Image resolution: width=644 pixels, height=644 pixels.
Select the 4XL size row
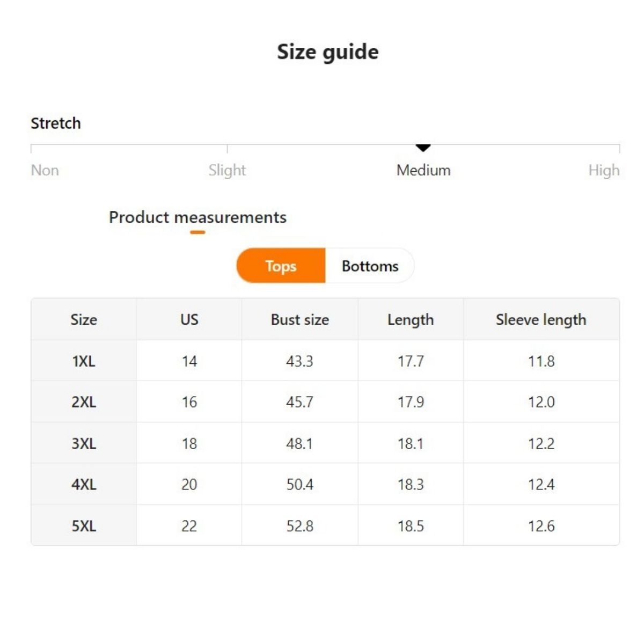click(x=84, y=484)
